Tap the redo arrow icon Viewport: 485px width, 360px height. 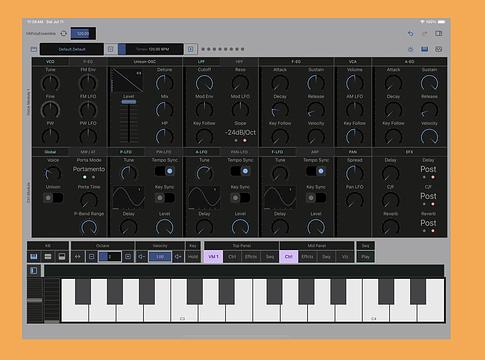click(425, 34)
